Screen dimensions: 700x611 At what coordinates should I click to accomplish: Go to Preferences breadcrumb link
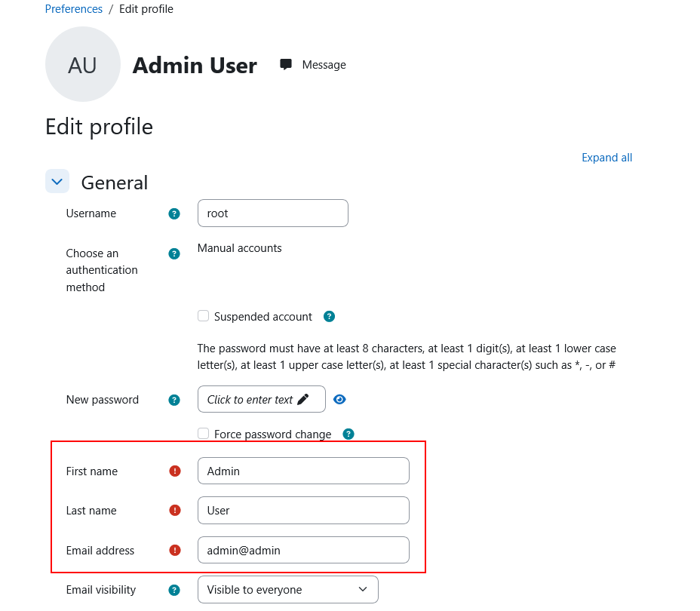click(x=74, y=9)
